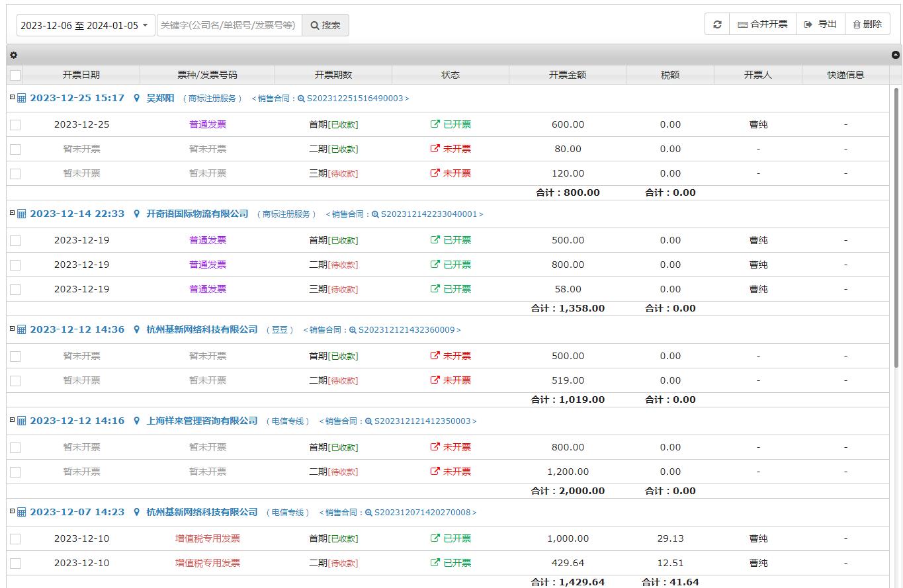Check the row with amount 80.00
Image resolution: width=903 pixels, height=588 pixels.
15,149
